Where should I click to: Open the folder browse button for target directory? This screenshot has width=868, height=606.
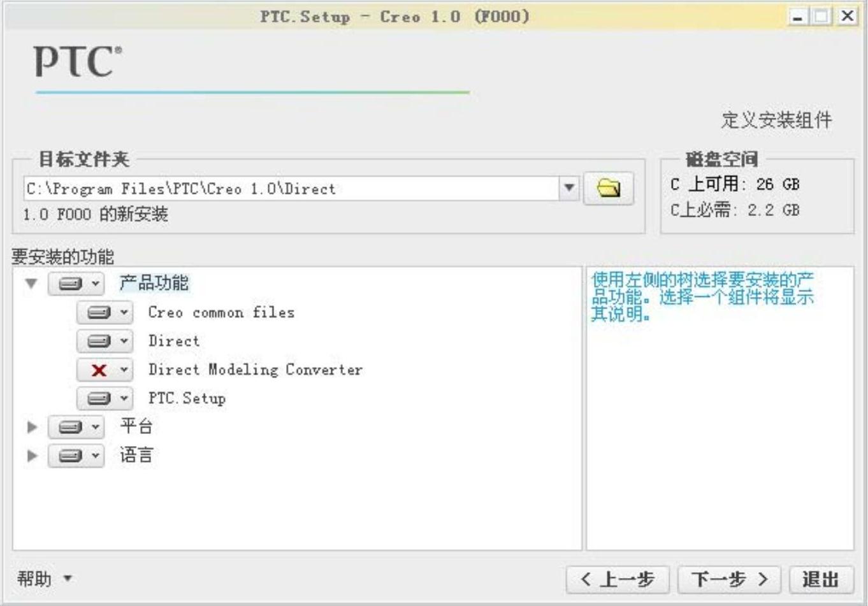pos(609,188)
